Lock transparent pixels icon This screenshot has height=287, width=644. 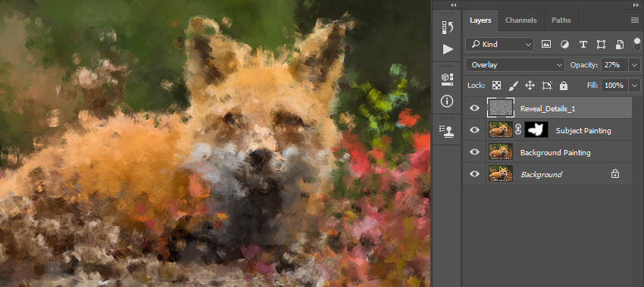pos(497,86)
